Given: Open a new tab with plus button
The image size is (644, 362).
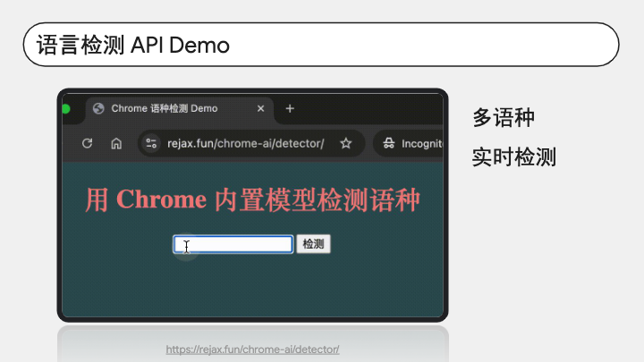Looking at the screenshot, I should coord(290,108).
